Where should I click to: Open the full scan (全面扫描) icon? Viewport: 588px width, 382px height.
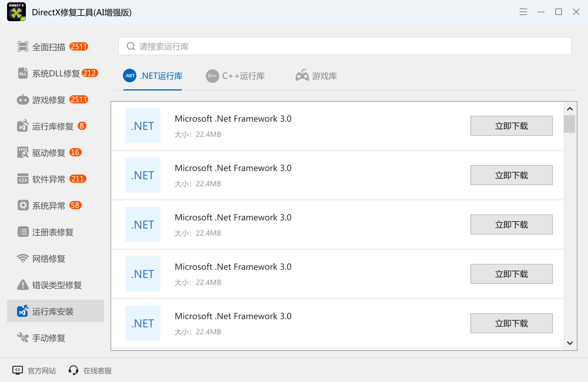23,46
